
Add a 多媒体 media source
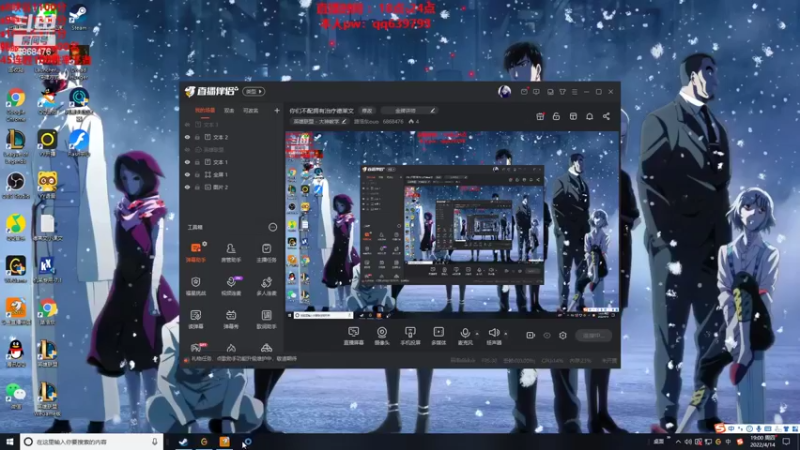[x=438, y=336]
